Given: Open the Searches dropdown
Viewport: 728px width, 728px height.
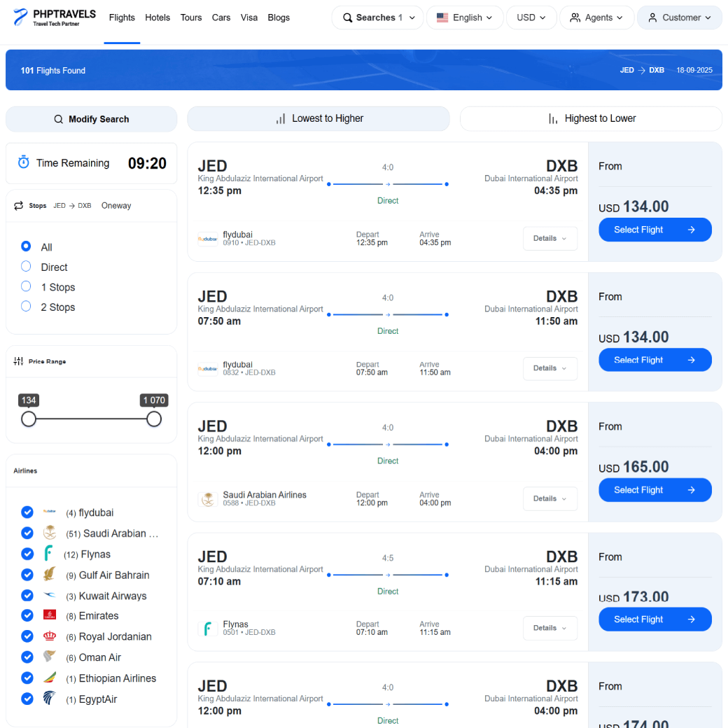Looking at the screenshot, I should pos(377,17).
